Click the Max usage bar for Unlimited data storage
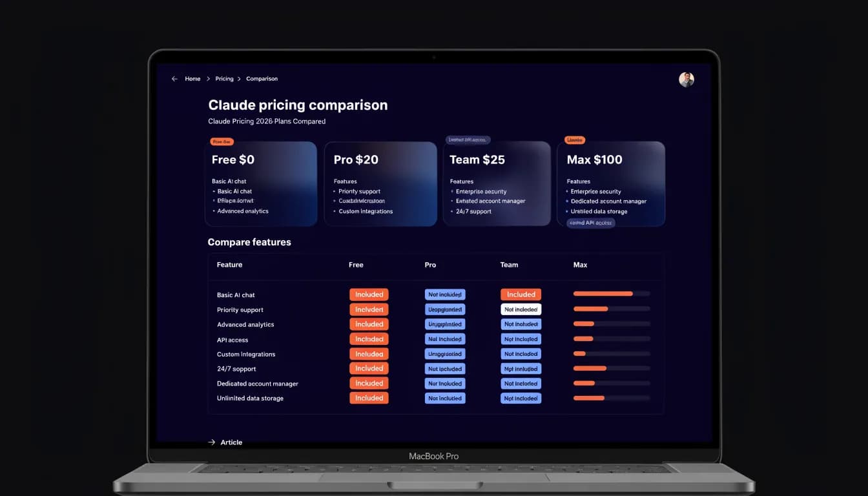The width and height of the screenshot is (868, 496). [x=612, y=398]
